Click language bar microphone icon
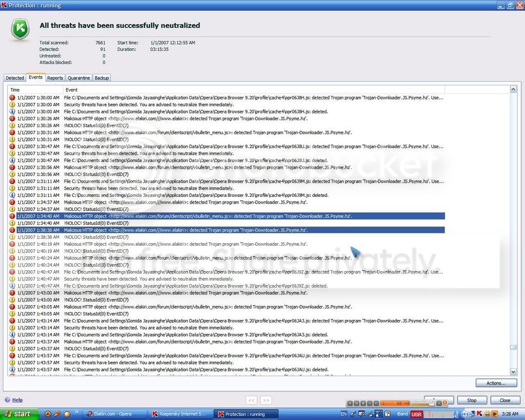Screen dimensions: 525x420 (354, 414)
